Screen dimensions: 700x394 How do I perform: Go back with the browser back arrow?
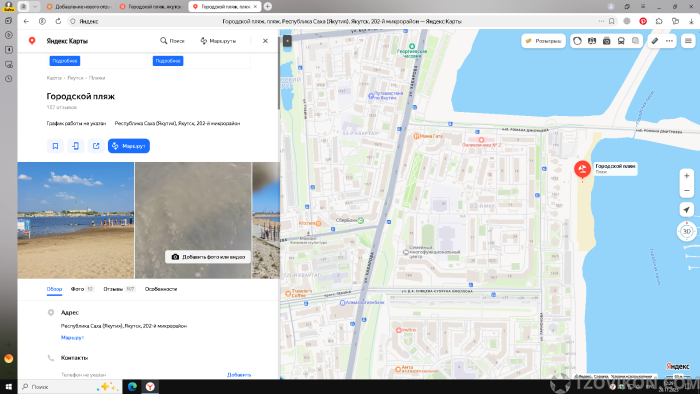26,21
